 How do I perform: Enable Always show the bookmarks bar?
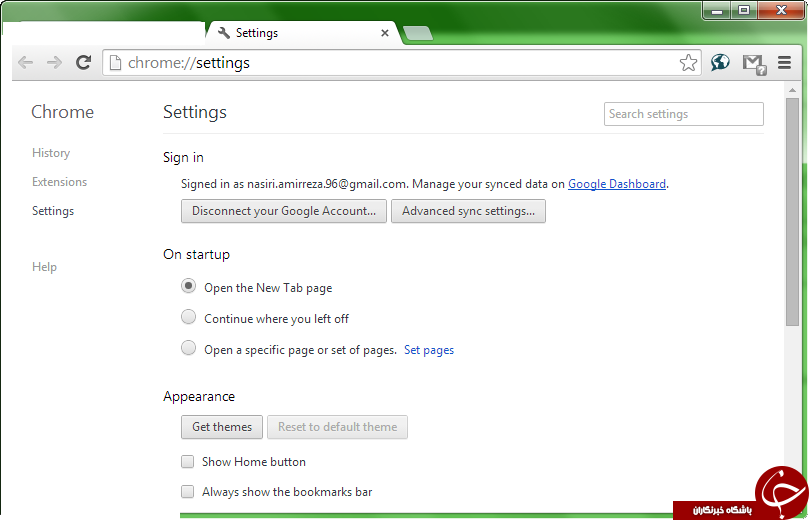tap(187, 492)
